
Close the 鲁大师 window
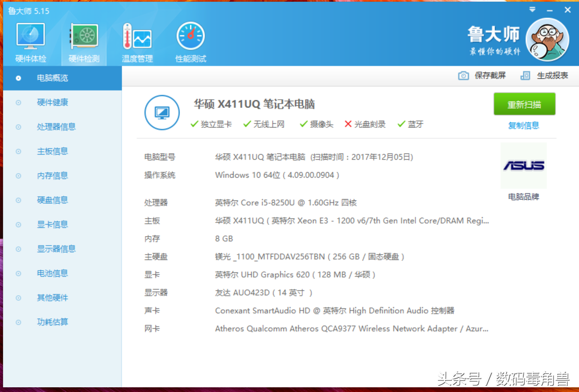pyautogui.click(x=567, y=10)
